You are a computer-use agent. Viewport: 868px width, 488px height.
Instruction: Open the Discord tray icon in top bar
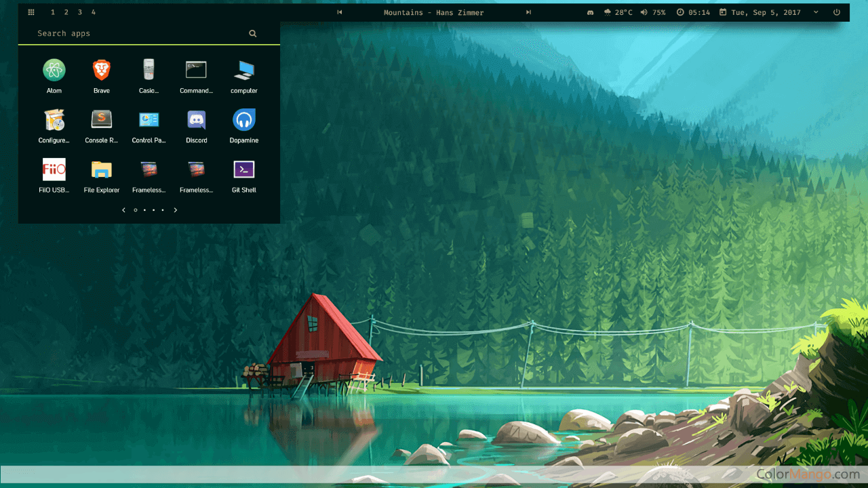click(x=591, y=12)
